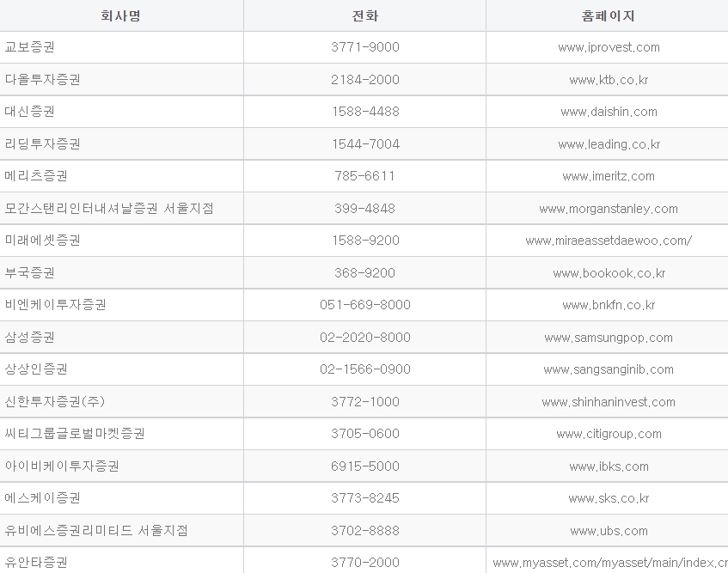This screenshot has height=573, width=728.
Task: Click the 전화 column header
Action: coord(365,15)
